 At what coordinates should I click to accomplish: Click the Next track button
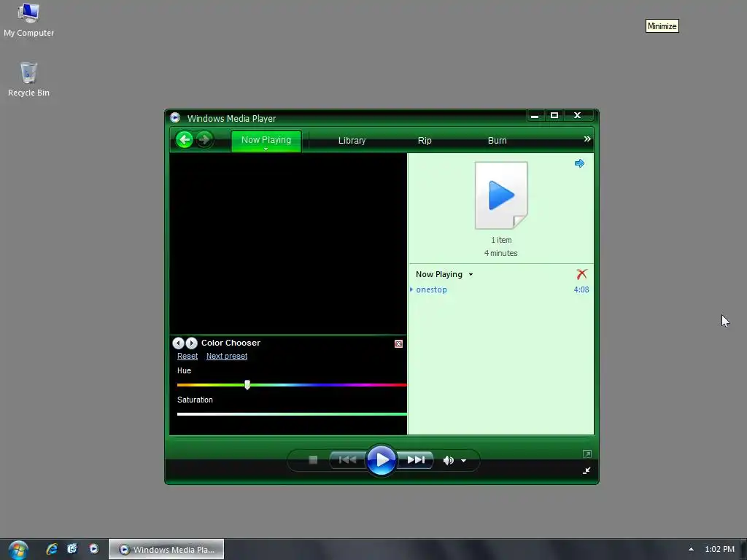[415, 459]
